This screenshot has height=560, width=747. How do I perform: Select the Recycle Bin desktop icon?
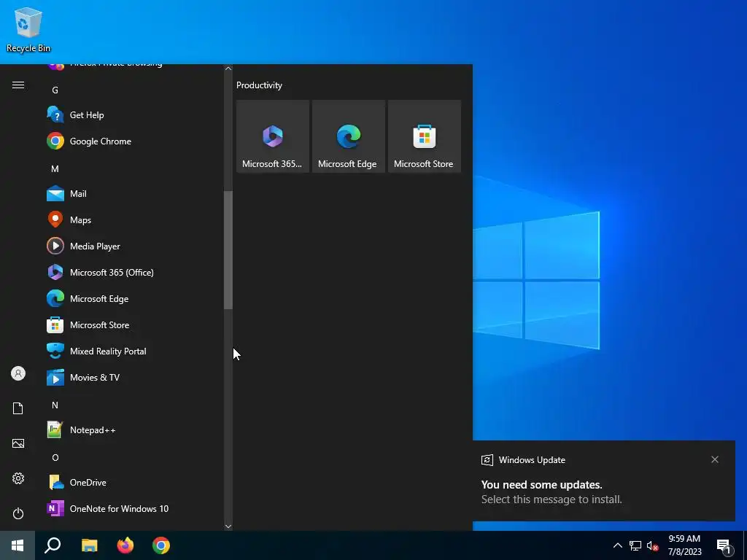(28, 29)
